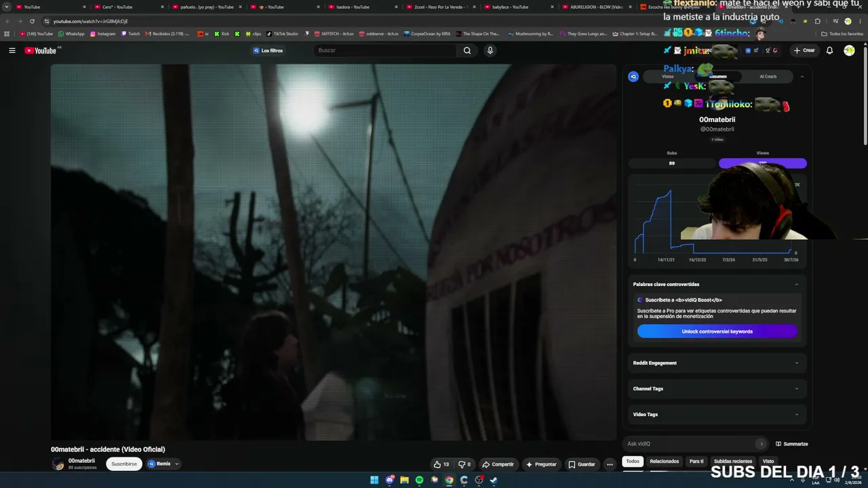868x488 pixels.
Task: Dislike the video with thumbs down
Action: tap(465, 464)
